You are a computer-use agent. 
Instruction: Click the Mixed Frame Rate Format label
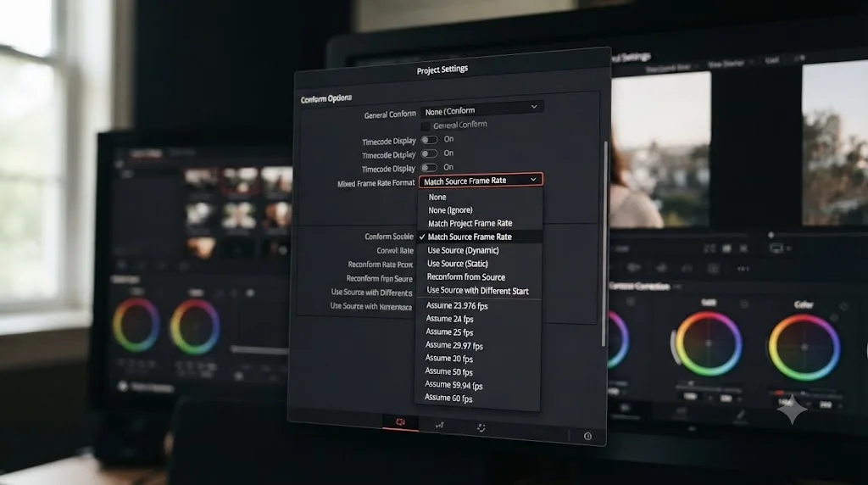coord(376,183)
